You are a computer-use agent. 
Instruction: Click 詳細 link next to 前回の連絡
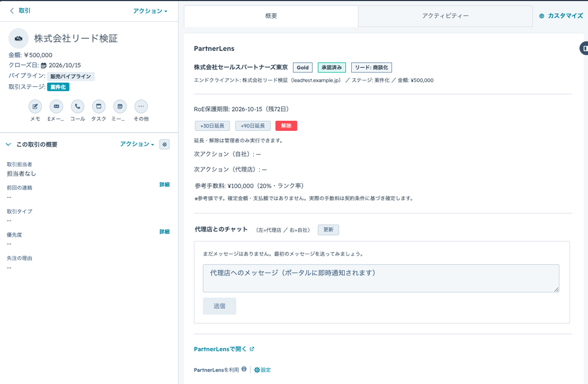(x=164, y=185)
